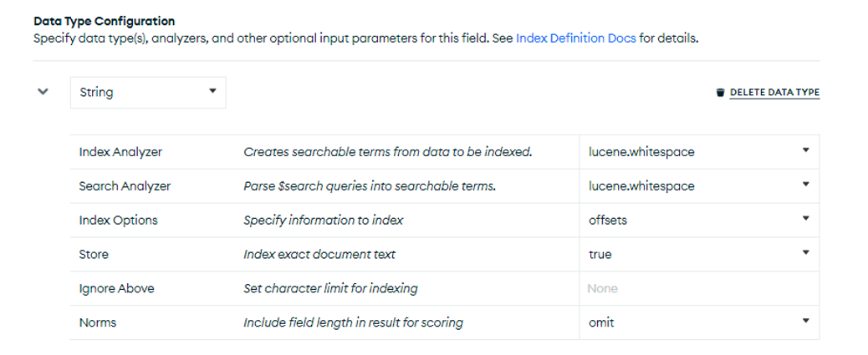The width and height of the screenshot is (868, 355).
Task: Click the Index Options dropdown arrow icon
Action: 806,218
